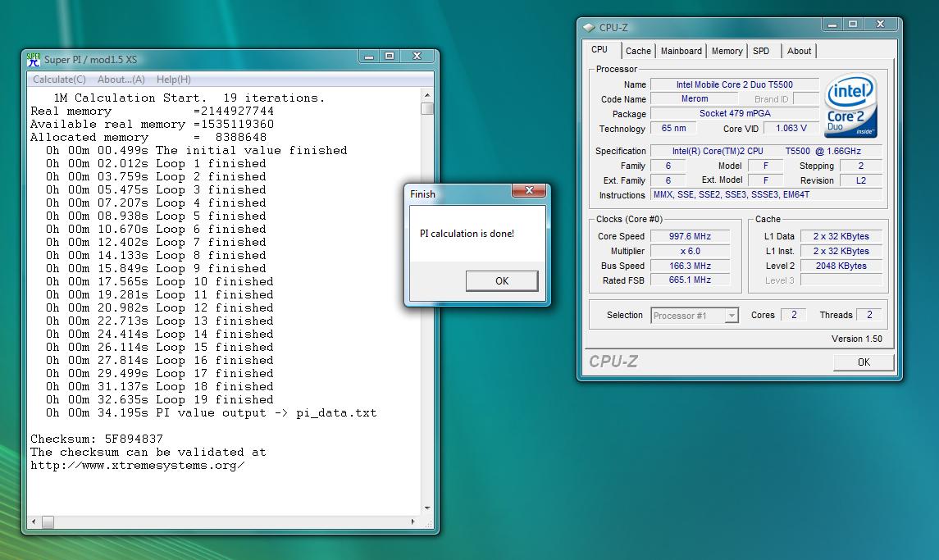Switch to the SPD tab in CPU-Z

click(761, 51)
